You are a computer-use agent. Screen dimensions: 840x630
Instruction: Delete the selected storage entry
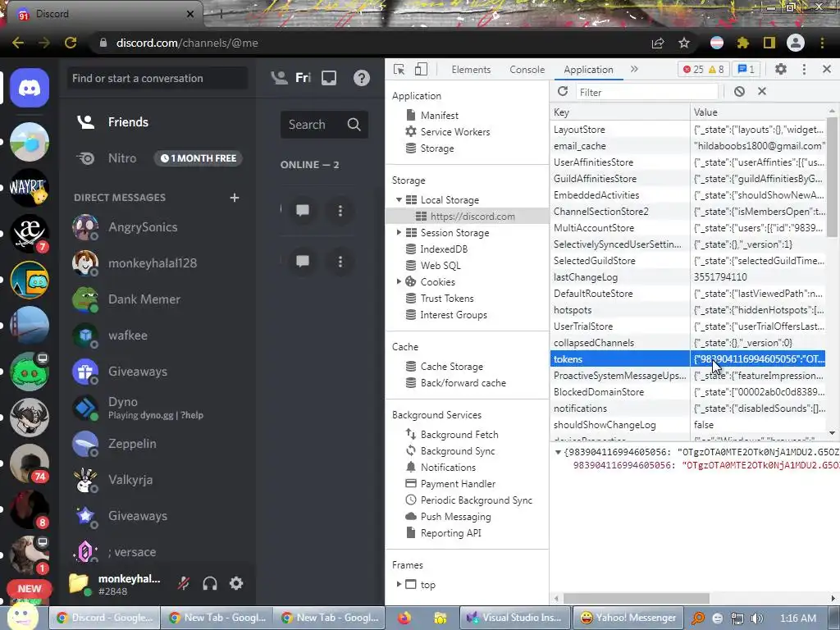coord(762,92)
